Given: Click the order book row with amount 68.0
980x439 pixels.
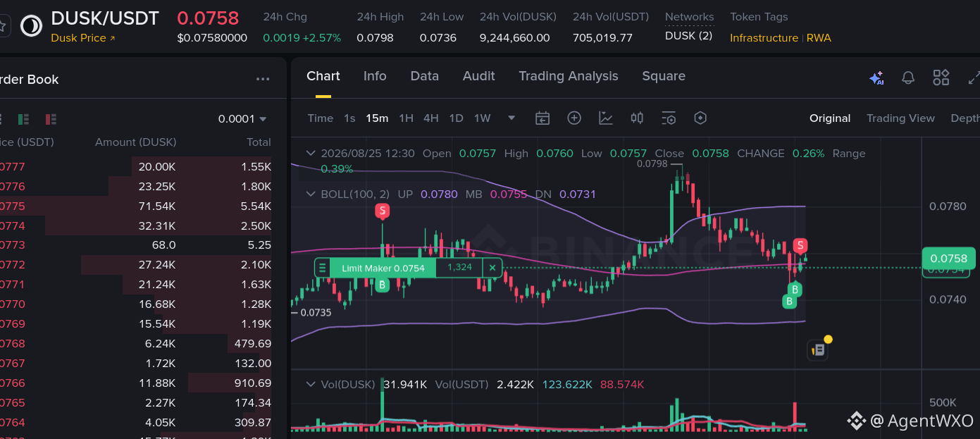Looking at the screenshot, I should [x=136, y=245].
